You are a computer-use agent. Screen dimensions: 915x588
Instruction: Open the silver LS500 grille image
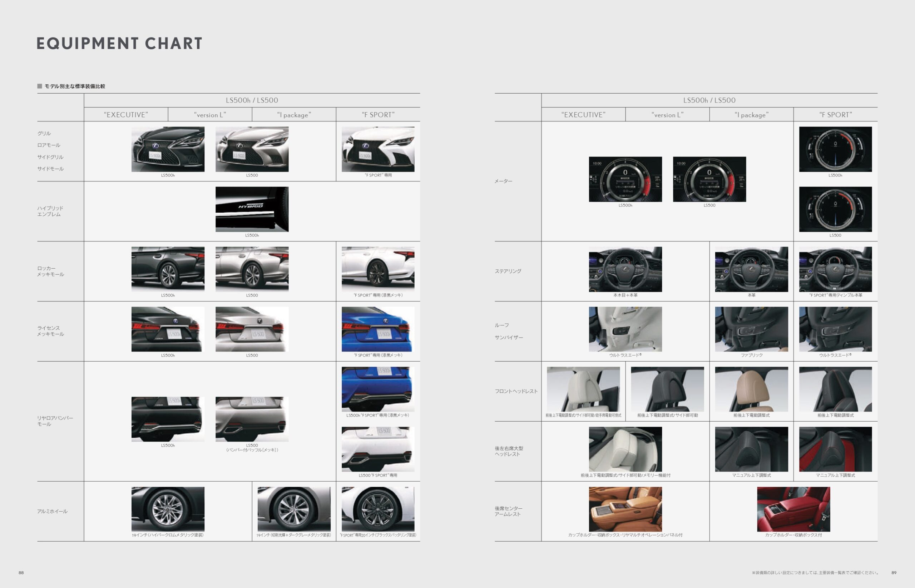(252, 149)
